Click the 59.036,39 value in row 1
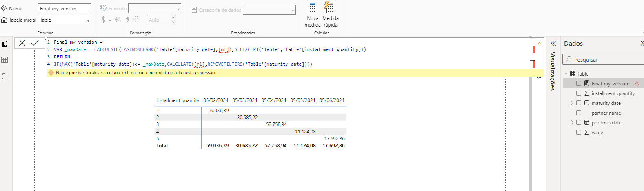The height and width of the screenshot is (191, 644). pyautogui.click(x=218, y=111)
